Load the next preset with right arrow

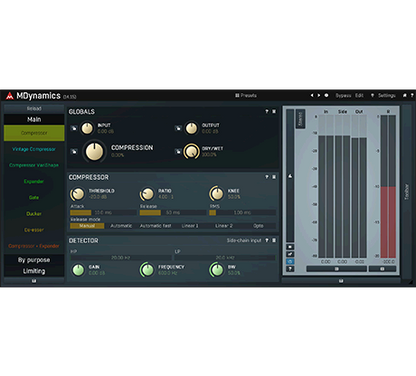point(319,95)
